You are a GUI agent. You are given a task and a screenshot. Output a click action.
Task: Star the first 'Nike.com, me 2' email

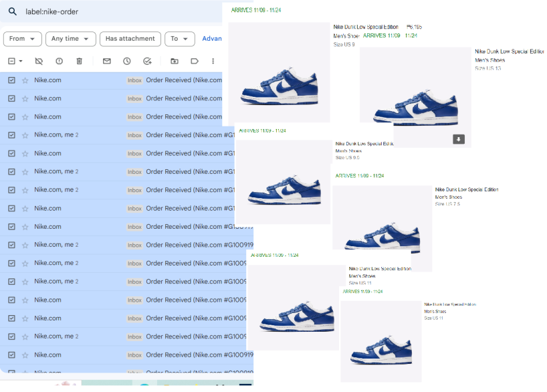25,135
